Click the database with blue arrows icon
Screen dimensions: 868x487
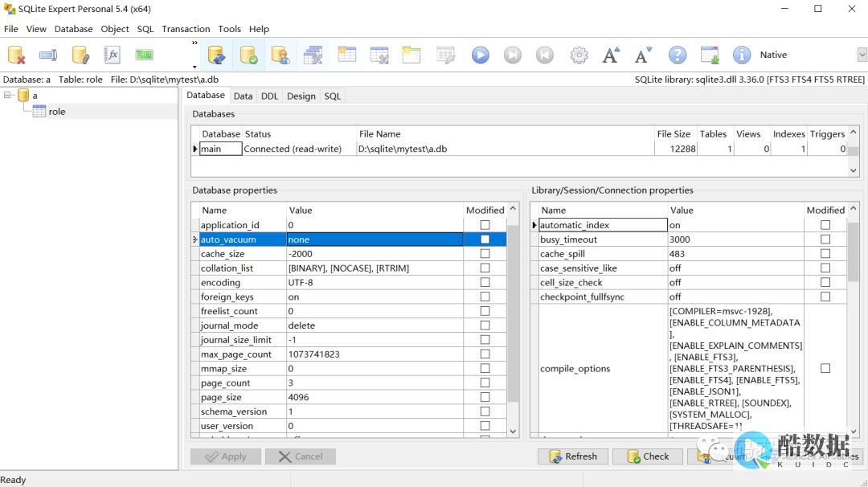[216, 55]
